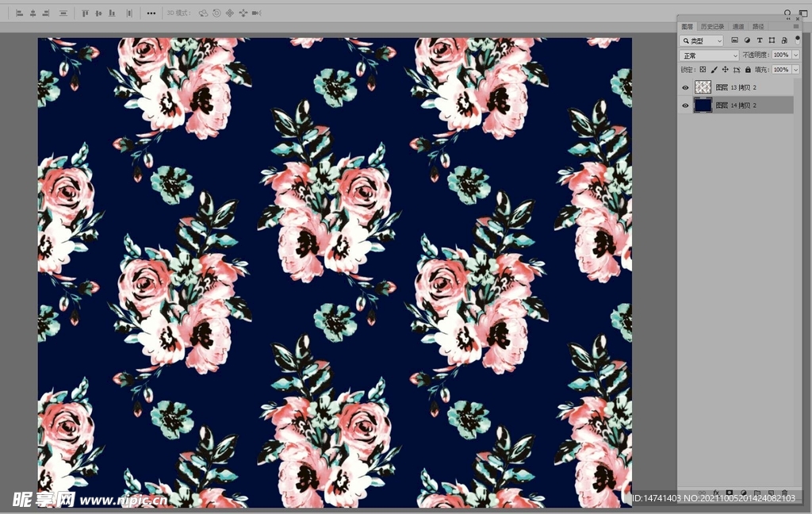
Task: Filter layers by adjustment layers
Action: 747,40
